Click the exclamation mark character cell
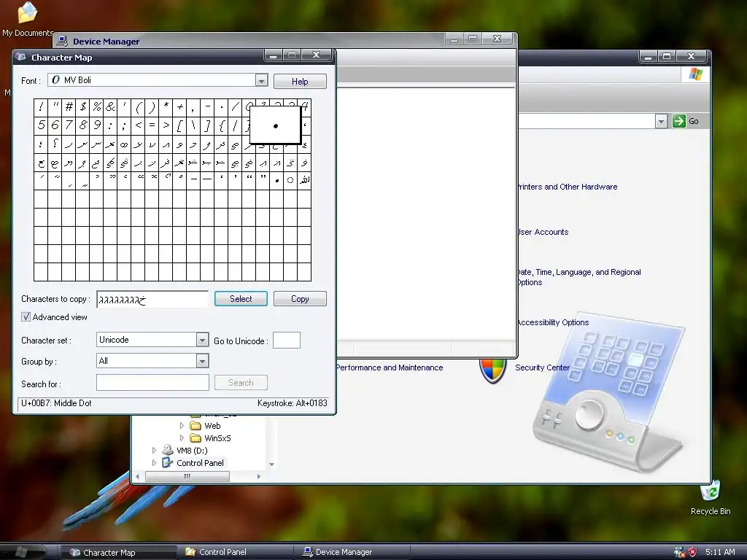The image size is (747, 560). point(41,106)
